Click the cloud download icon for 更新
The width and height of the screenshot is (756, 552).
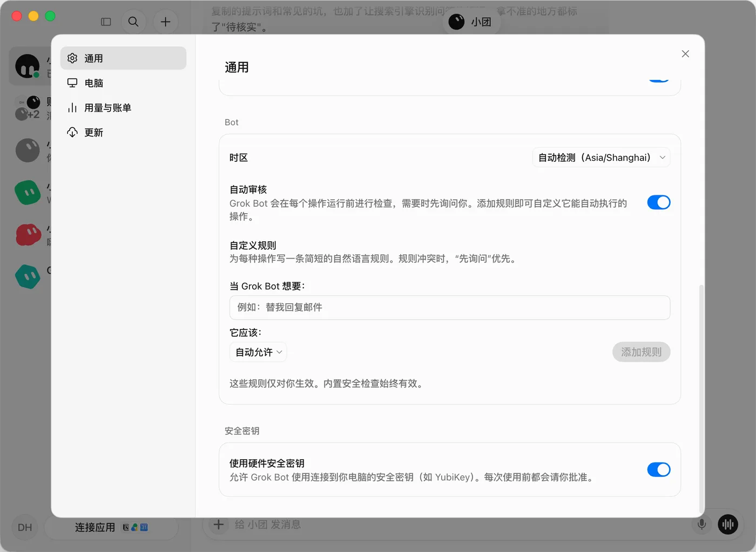[72, 133]
